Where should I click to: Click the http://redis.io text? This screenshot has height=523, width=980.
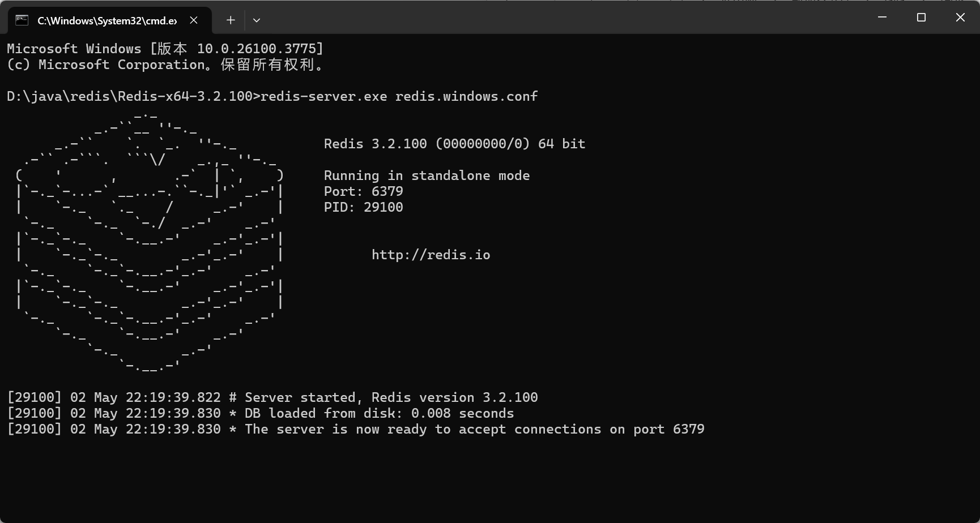[x=431, y=255]
